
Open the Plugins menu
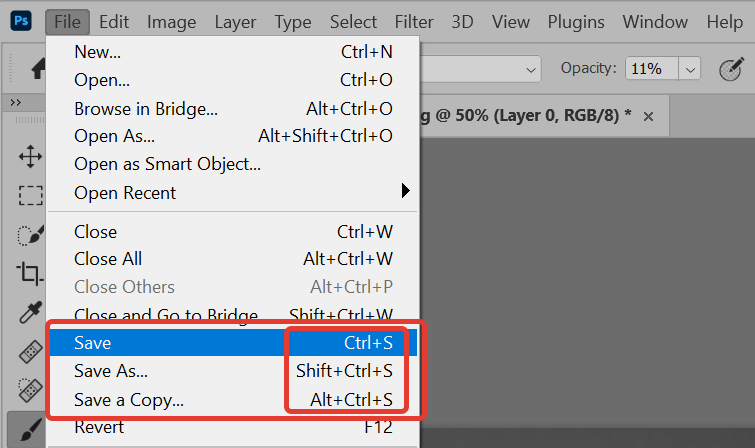coord(576,21)
